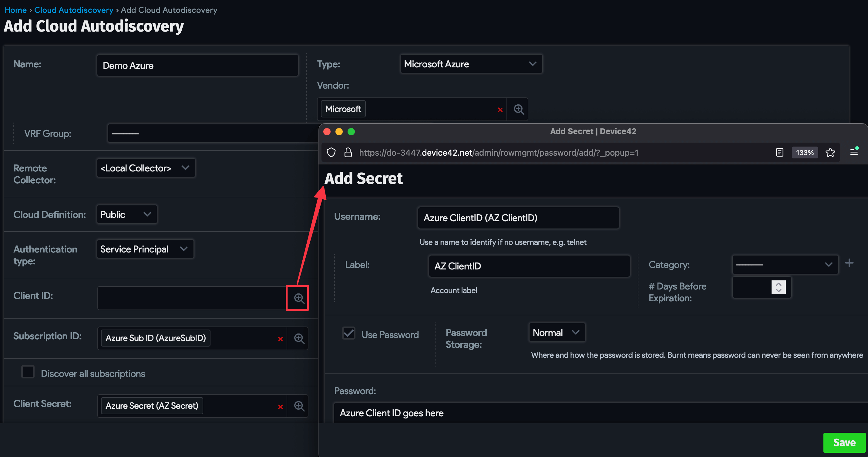Open the Firefox application menu
868x457 pixels.
855,152
